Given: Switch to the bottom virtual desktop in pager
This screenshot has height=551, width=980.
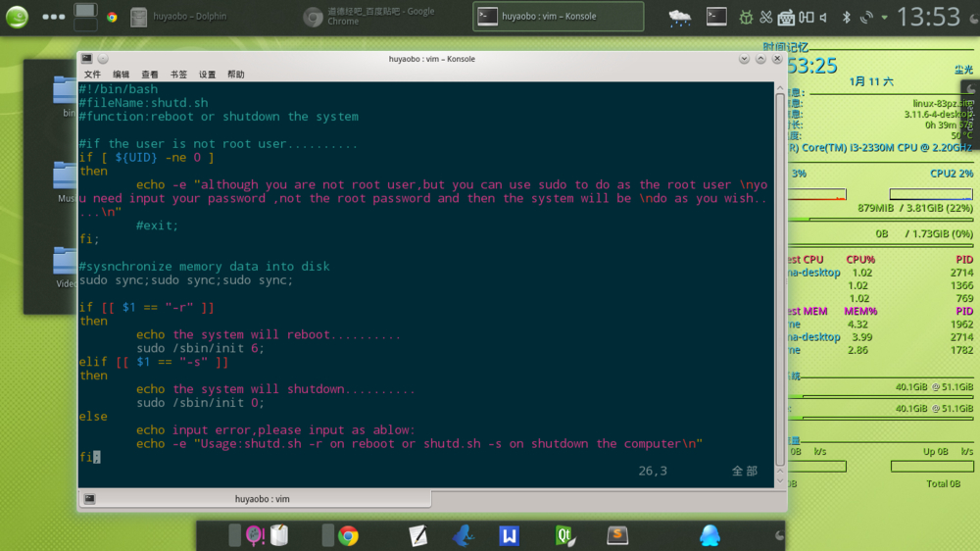Looking at the screenshot, I should (x=85, y=25).
